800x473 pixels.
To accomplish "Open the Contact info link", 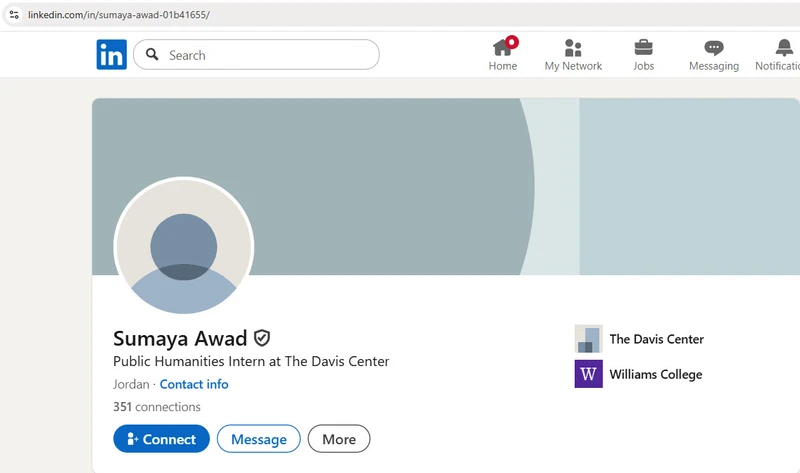I will (x=194, y=384).
